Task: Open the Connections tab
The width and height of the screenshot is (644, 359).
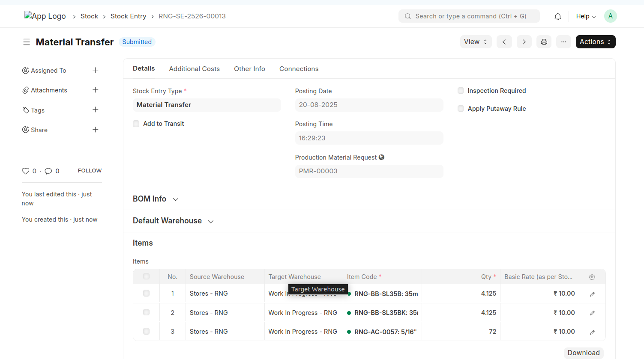Action: [x=299, y=69]
